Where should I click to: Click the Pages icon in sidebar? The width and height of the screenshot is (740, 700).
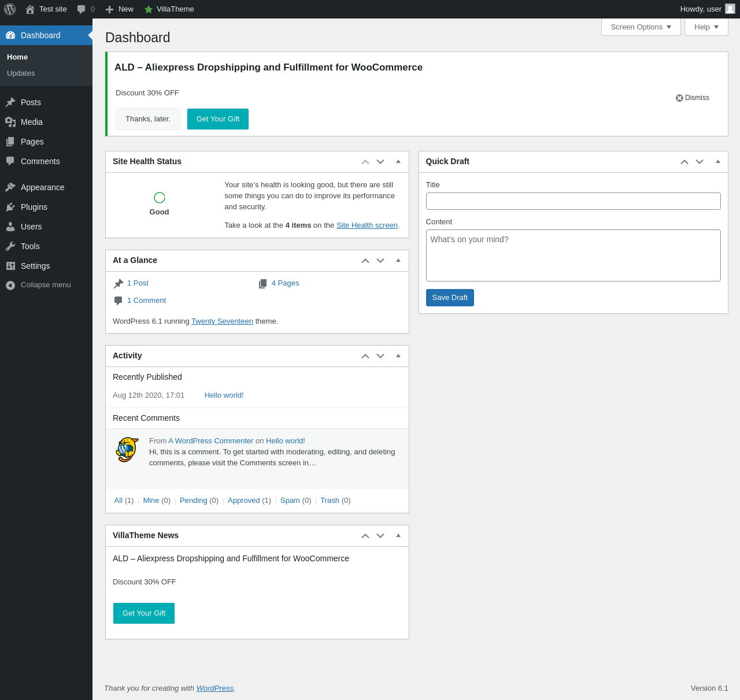10,142
